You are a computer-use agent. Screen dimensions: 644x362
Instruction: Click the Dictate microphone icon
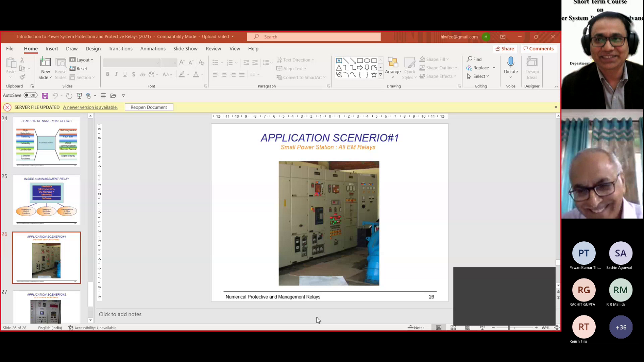tap(510, 63)
